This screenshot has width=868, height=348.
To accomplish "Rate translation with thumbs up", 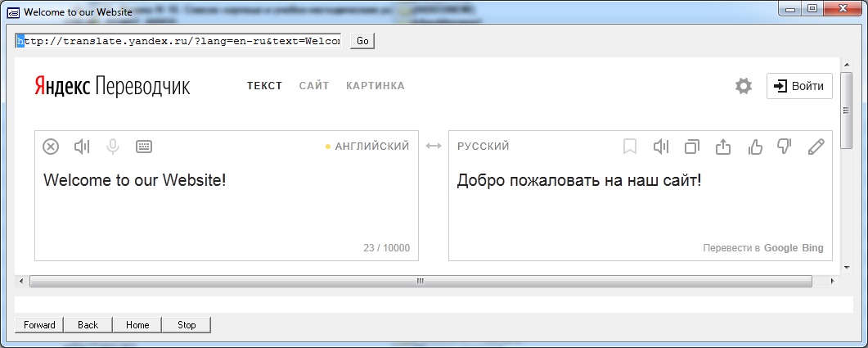I will click(x=754, y=147).
